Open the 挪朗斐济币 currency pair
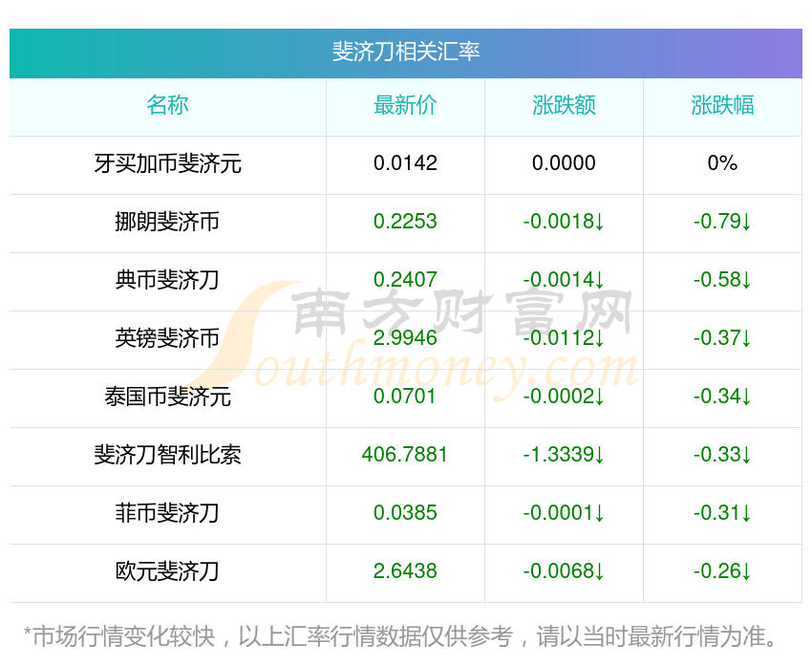The image size is (812, 666). coord(167,223)
